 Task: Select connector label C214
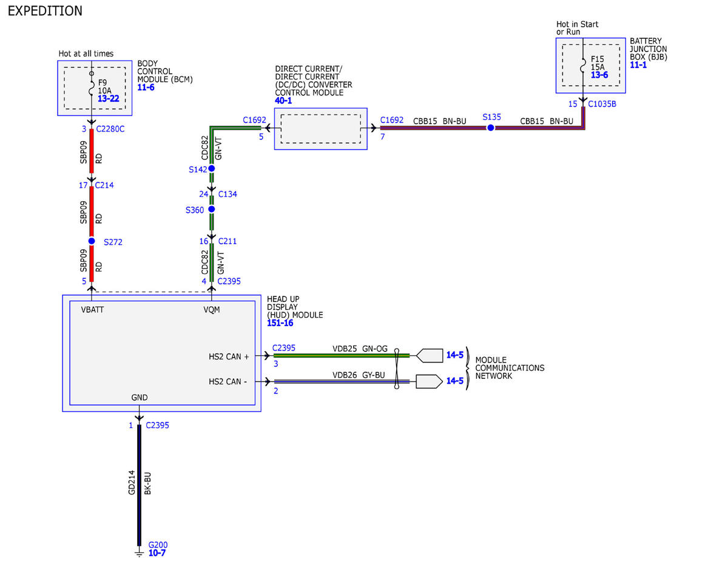click(105, 186)
